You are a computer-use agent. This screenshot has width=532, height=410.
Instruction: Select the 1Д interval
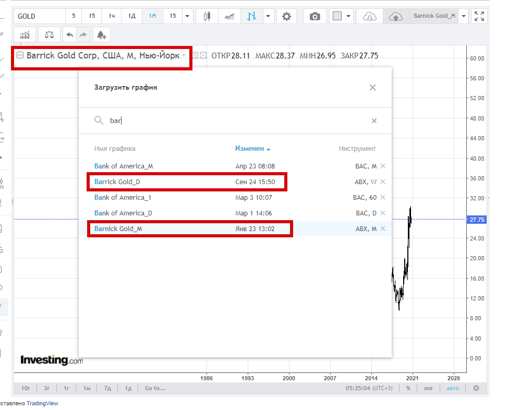[x=131, y=16]
